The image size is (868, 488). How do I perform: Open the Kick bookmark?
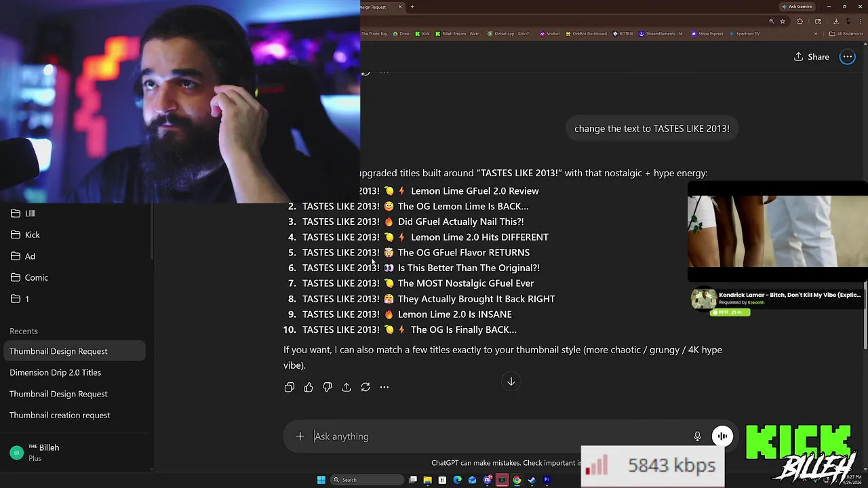pyautogui.click(x=423, y=34)
